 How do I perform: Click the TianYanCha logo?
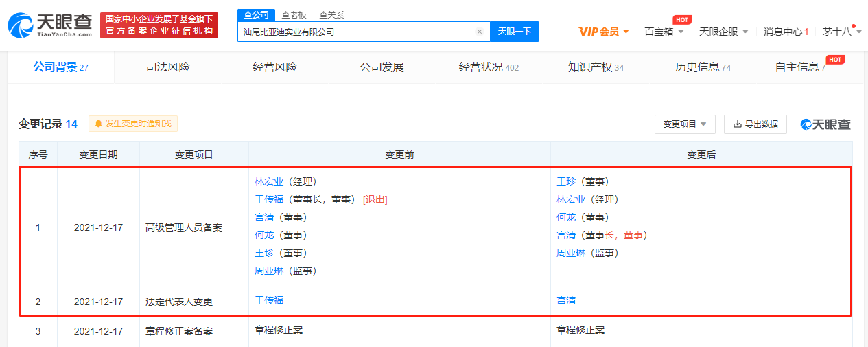point(49,25)
